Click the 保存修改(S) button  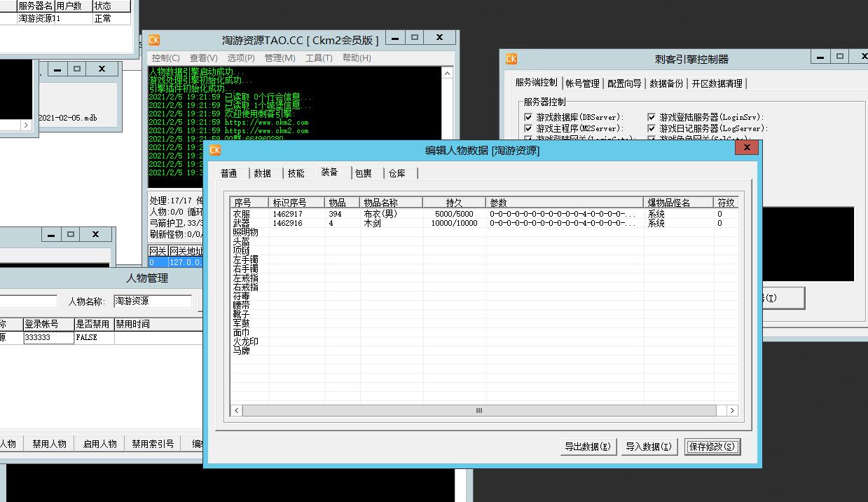click(712, 447)
